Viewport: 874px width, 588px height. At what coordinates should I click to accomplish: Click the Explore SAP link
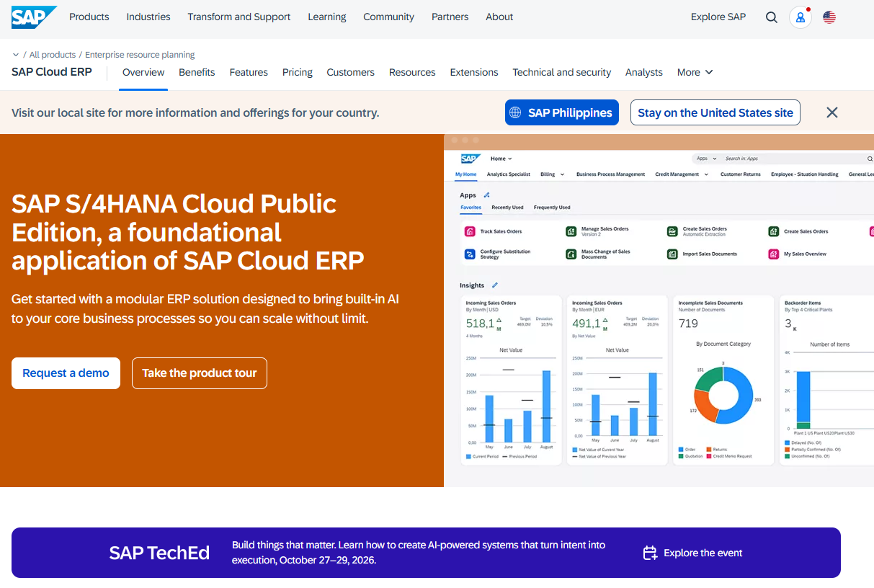(718, 17)
